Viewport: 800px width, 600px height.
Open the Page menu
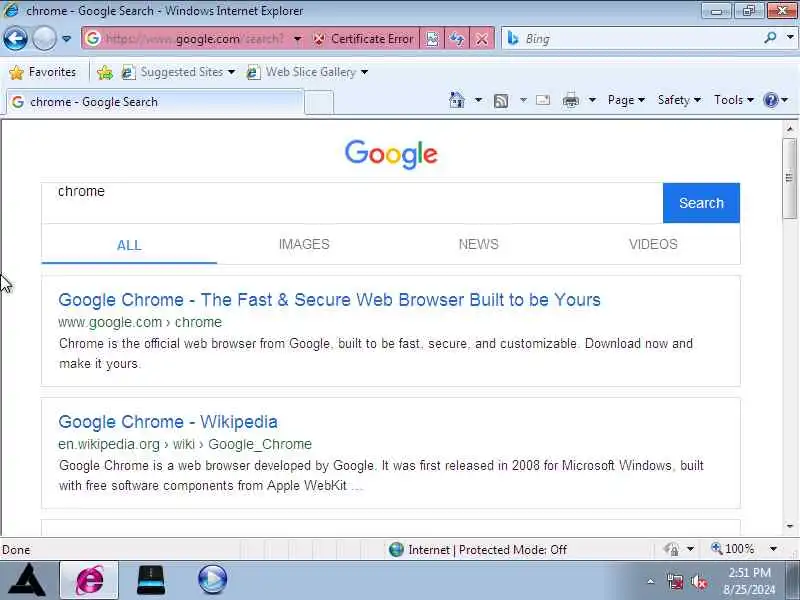click(626, 100)
